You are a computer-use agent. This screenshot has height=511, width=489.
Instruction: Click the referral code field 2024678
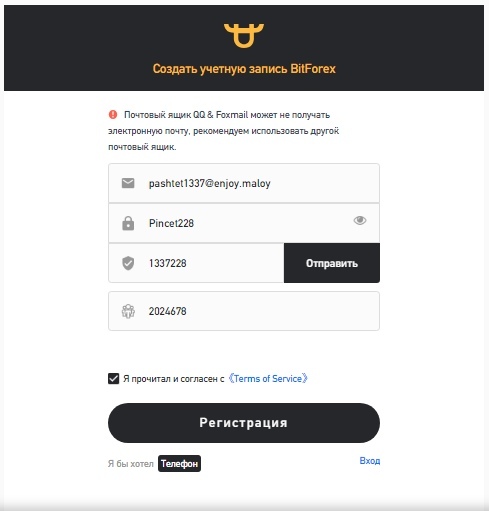(244, 311)
